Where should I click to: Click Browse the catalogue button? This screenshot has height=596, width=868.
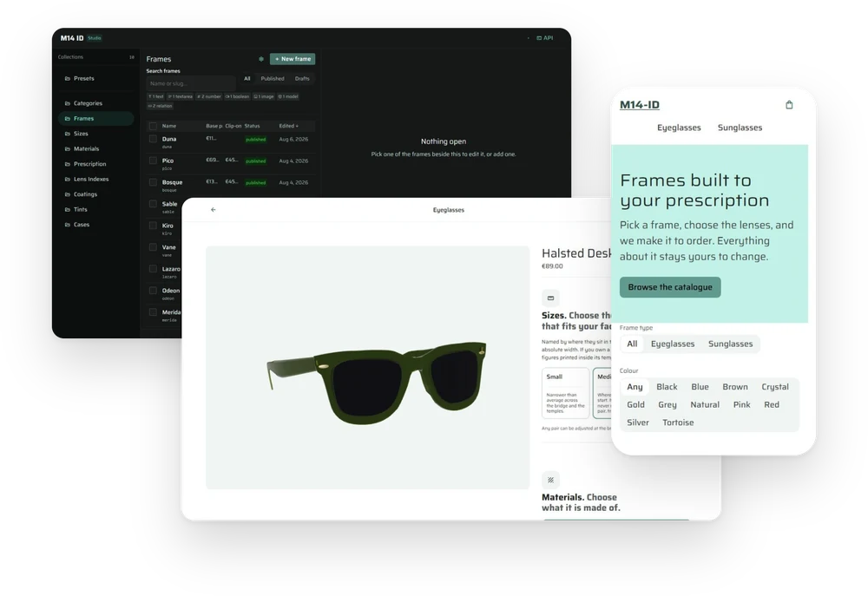(670, 287)
